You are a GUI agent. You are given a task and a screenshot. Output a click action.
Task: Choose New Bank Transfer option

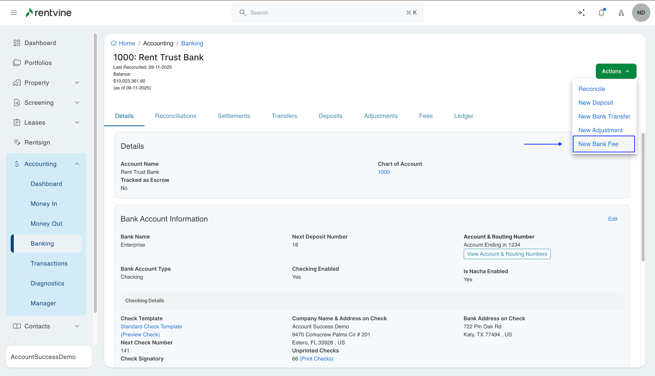[x=604, y=117]
